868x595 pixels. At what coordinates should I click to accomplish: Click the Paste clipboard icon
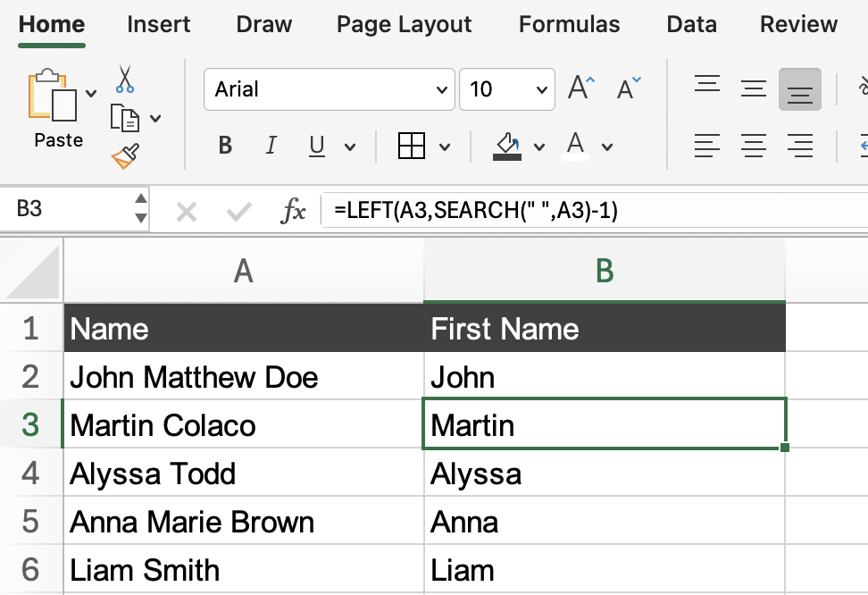54,97
